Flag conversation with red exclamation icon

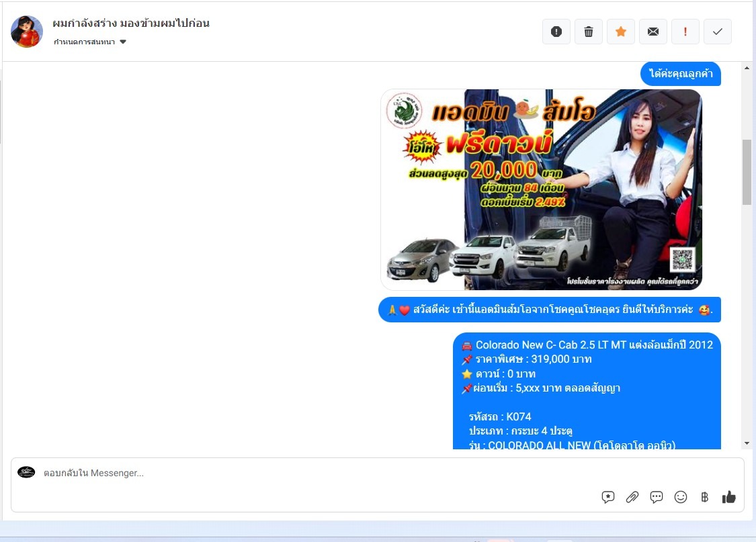(x=685, y=32)
